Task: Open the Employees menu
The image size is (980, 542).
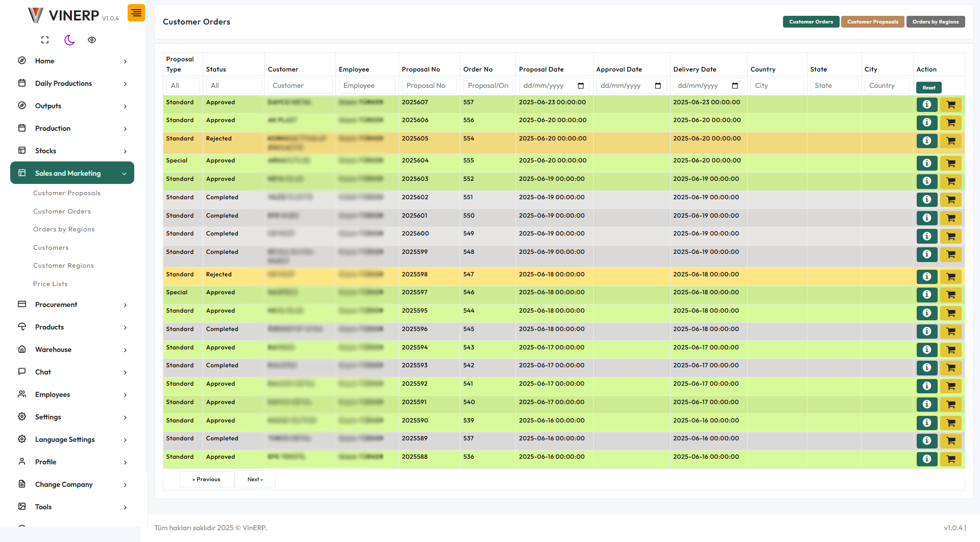Action: click(x=72, y=394)
